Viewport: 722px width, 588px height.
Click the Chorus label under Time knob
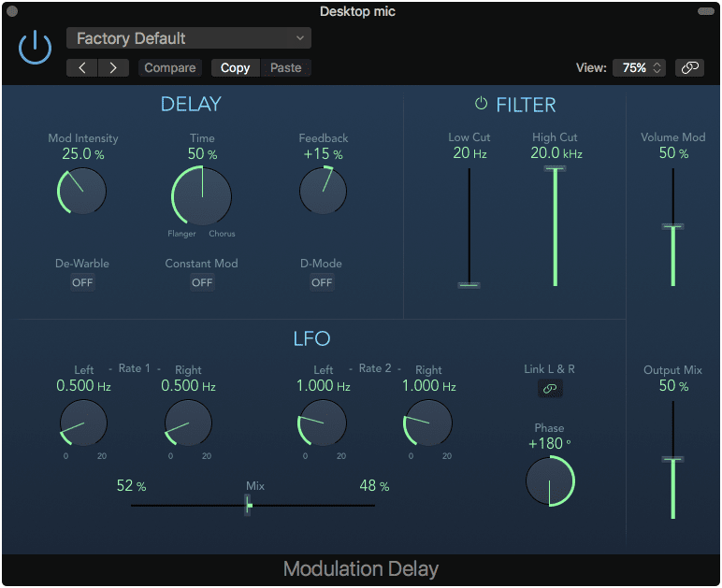click(x=222, y=234)
